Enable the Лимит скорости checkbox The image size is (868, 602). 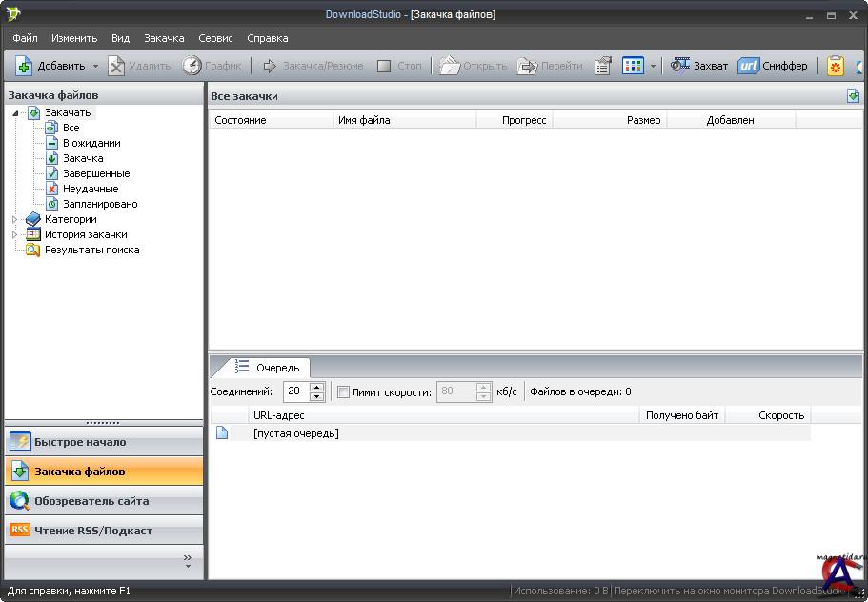point(344,391)
